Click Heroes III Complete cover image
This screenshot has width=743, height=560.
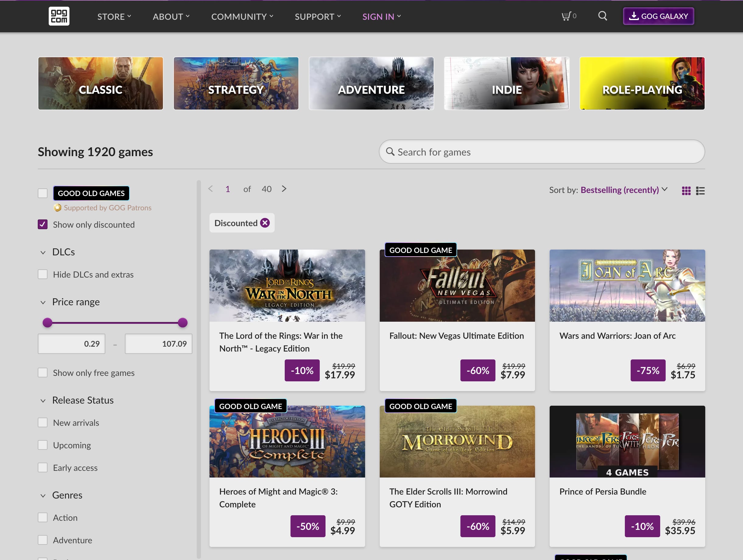(x=287, y=442)
